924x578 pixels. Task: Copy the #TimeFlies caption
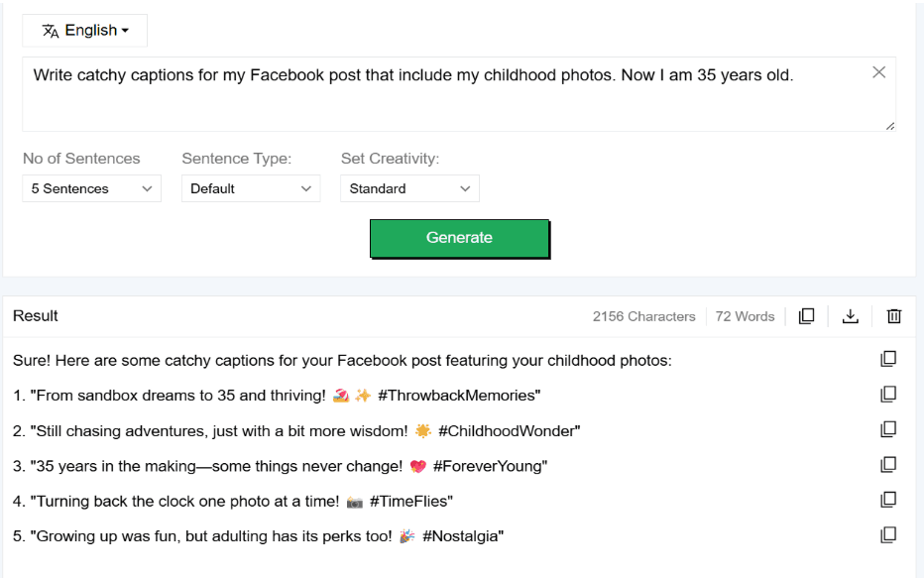click(x=888, y=500)
